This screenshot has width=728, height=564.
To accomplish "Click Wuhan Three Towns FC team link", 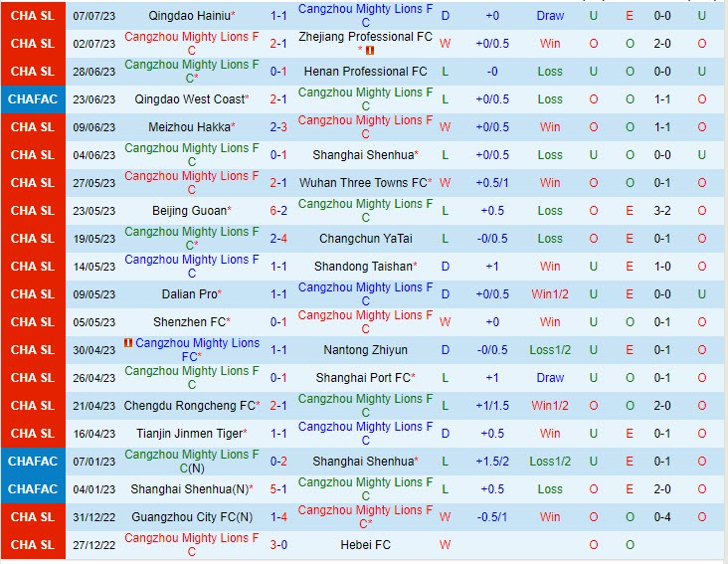I will pyautogui.click(x=363, y=183).
